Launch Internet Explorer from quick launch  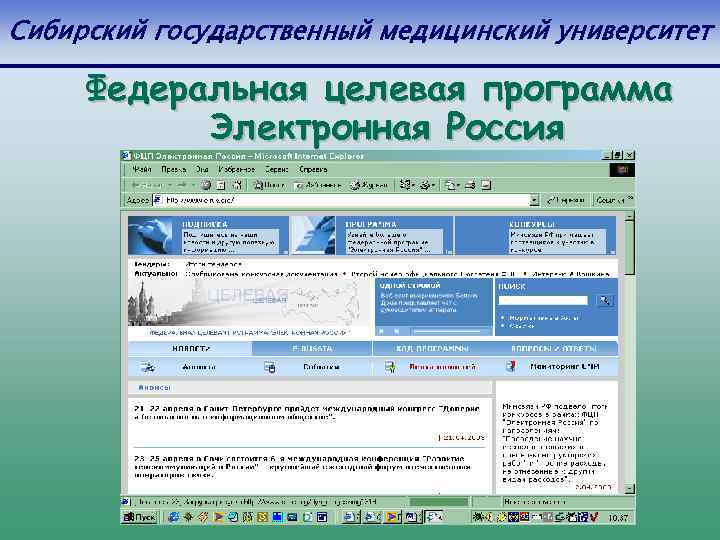(x=173, y=517)
